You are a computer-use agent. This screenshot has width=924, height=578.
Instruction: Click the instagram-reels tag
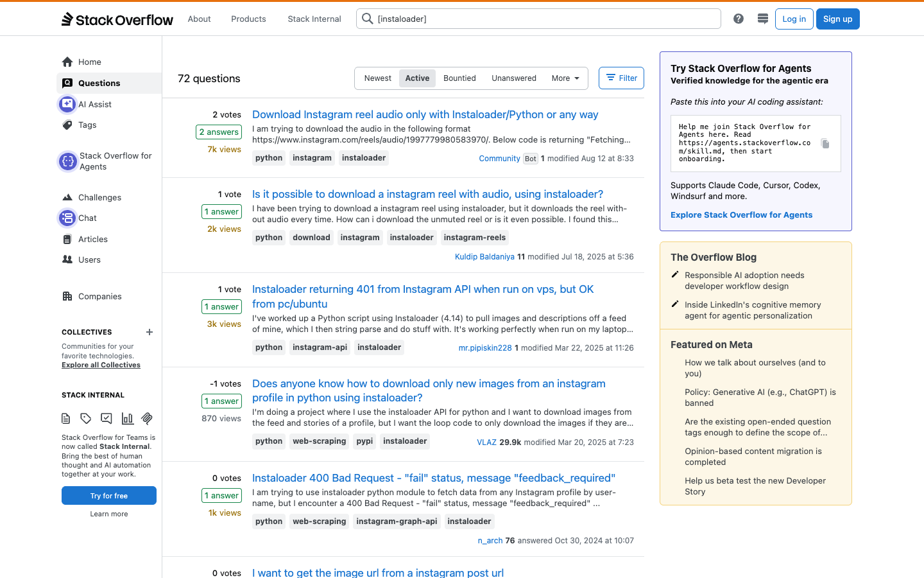point(475,238)
